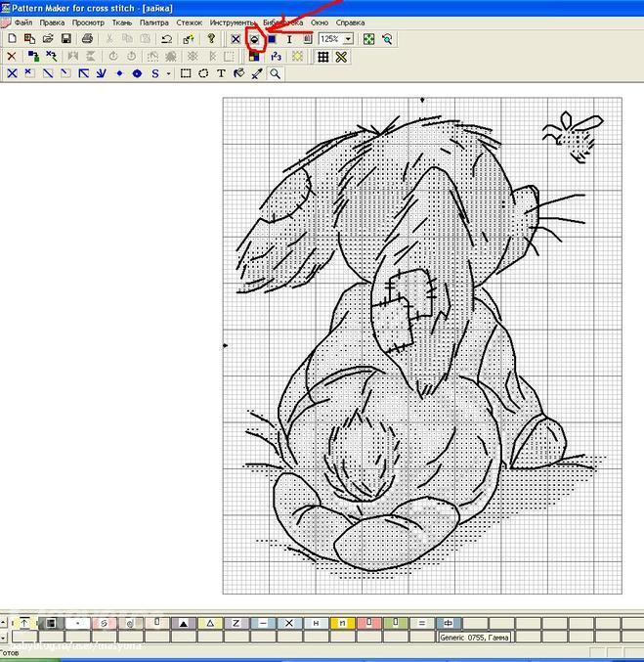Open the Палитра menu

point(153,22)
